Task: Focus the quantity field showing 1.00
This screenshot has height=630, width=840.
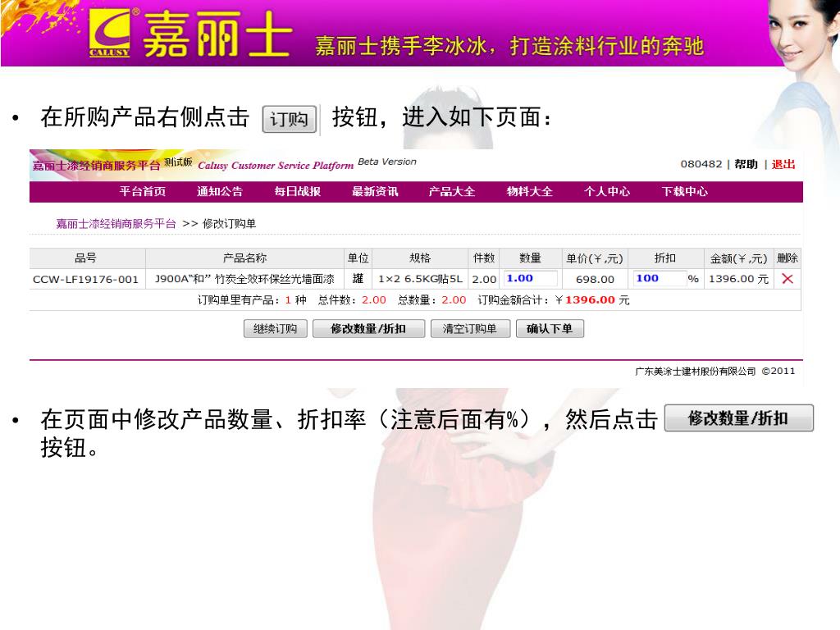Action: (531, 279)
